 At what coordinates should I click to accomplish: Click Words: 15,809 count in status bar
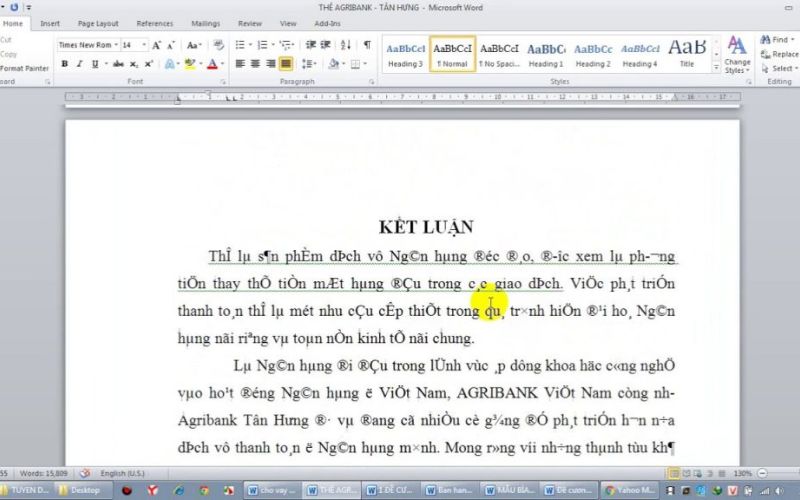[x=43, y=473]
